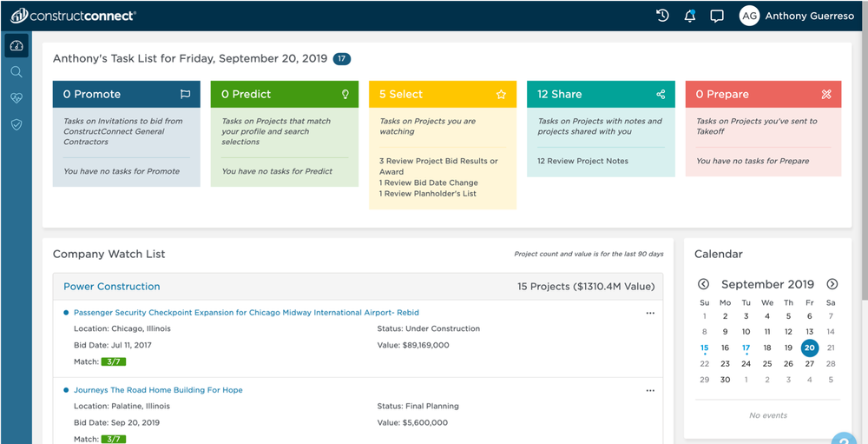This screenshot has height=444, width=868.
Task: Open the notifications bell
Action: point(690,17)
